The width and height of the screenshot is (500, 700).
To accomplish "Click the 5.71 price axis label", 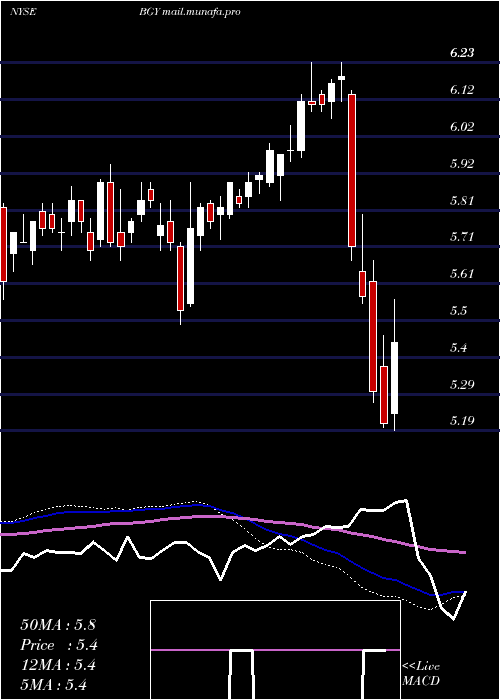I will click(462, 237).
